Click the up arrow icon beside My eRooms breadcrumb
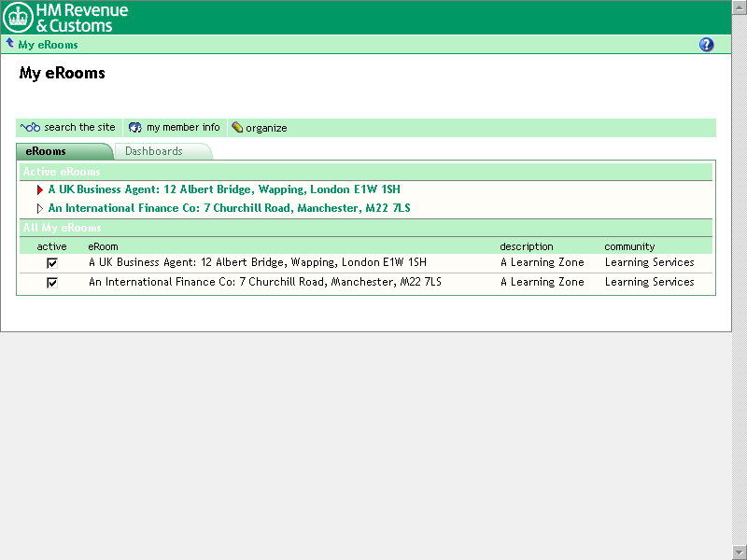Viewport: 747px width, 560px height. coord(9,44)
